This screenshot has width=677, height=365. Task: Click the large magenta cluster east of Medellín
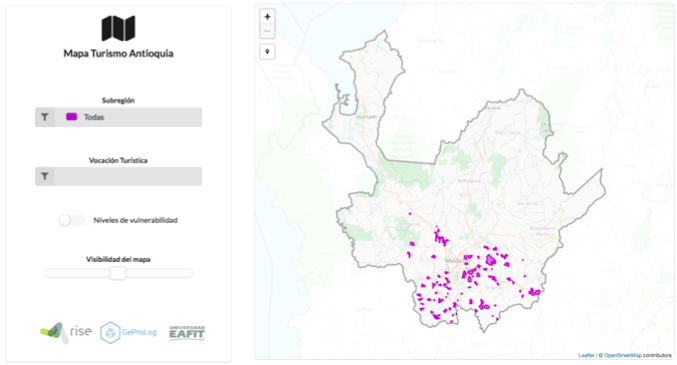click(x=491, y=260)
